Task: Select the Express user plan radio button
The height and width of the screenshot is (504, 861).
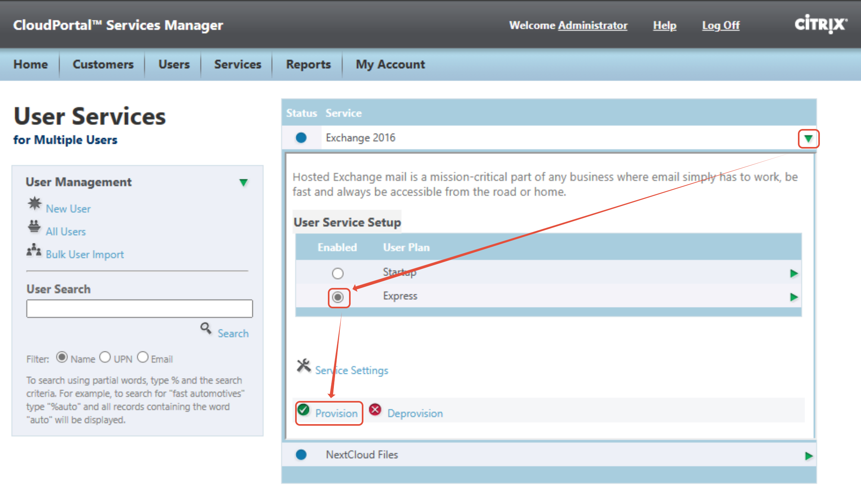Action: (x=338, y=298)
